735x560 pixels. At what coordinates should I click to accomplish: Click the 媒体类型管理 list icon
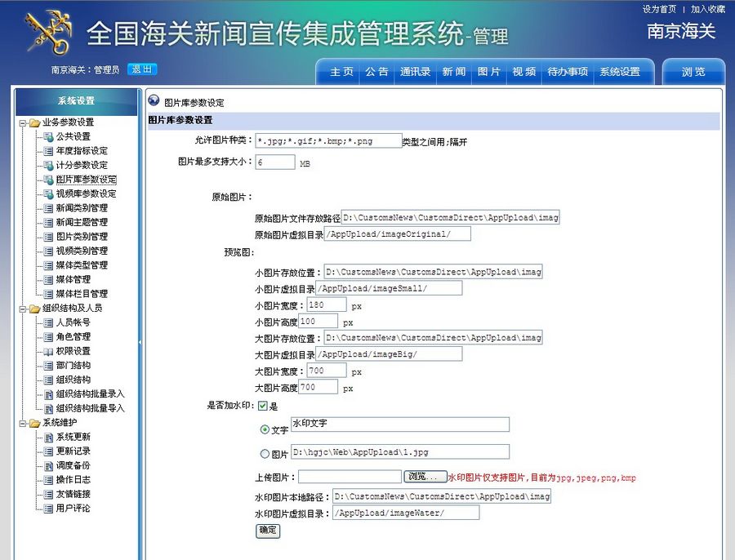point(48,265)
